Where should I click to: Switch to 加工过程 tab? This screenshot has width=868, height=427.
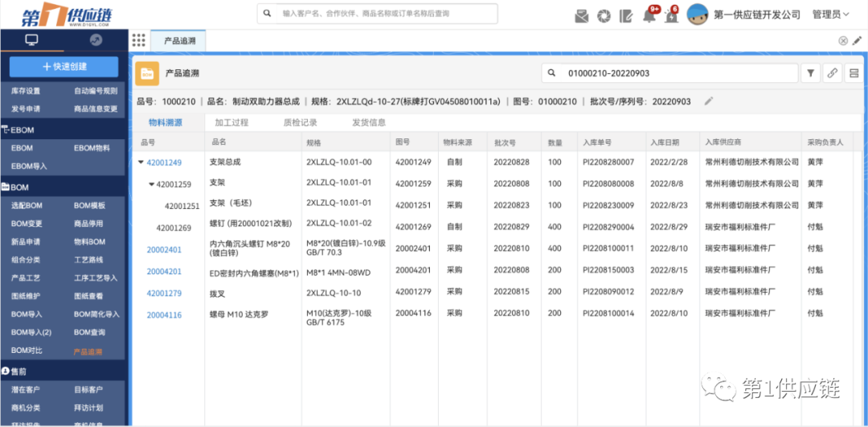pos(231,122)
